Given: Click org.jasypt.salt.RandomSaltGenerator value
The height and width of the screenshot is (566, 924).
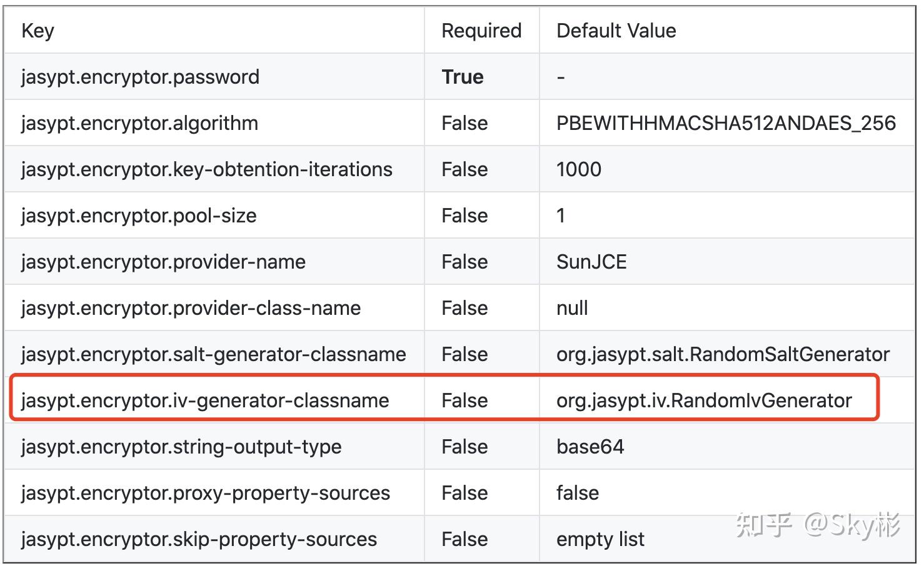Looking at the screenshot, I should coord(723,354).
